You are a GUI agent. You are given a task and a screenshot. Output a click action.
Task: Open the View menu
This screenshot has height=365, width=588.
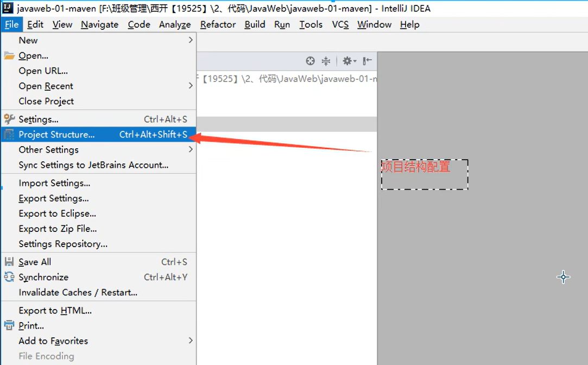[62, 24]
